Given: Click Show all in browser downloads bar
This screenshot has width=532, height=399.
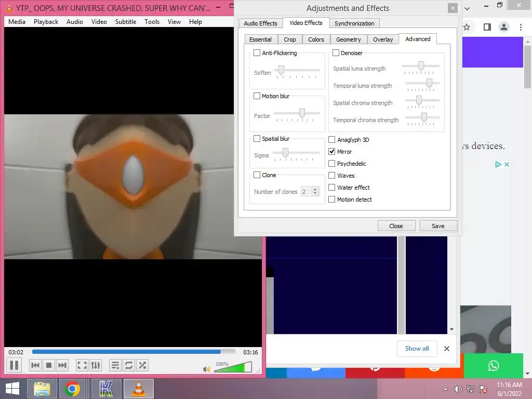Looking at the screenshot, I should coord(417,349).
